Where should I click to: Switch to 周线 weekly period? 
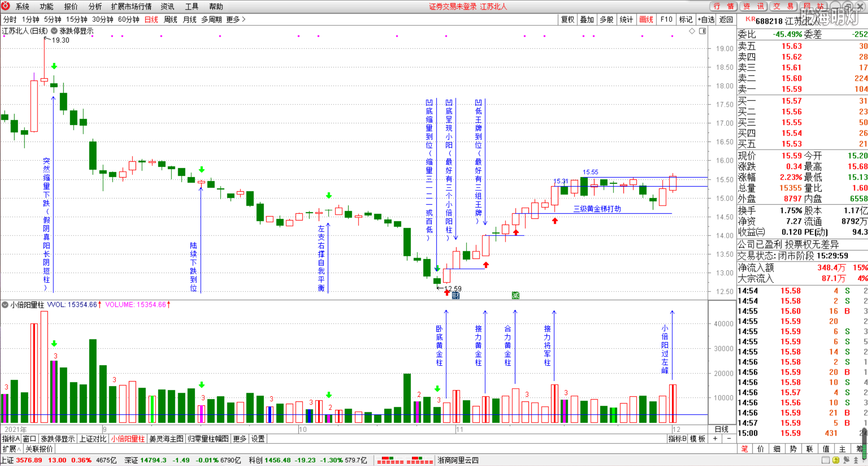[x=170, y=19]
